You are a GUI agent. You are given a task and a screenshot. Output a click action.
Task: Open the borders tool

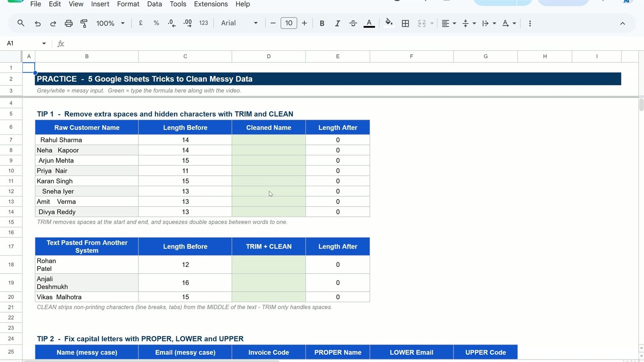pos(405,23)
